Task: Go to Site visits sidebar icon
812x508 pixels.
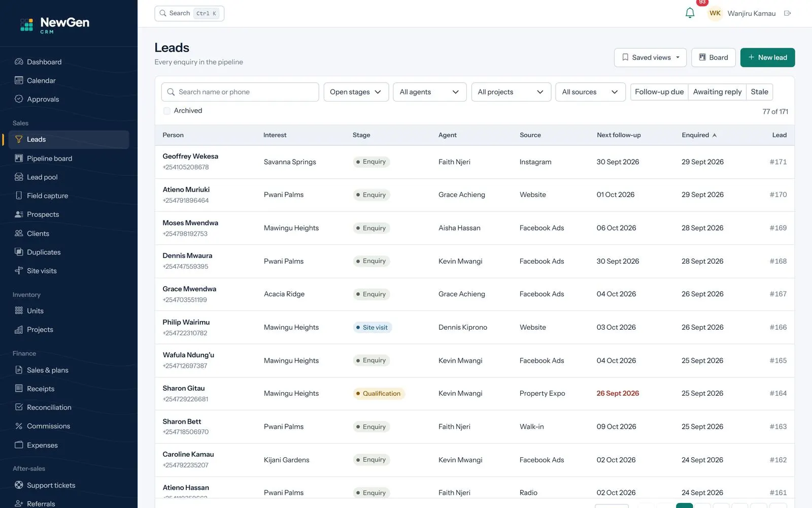Action: click(x=19, y=271)
